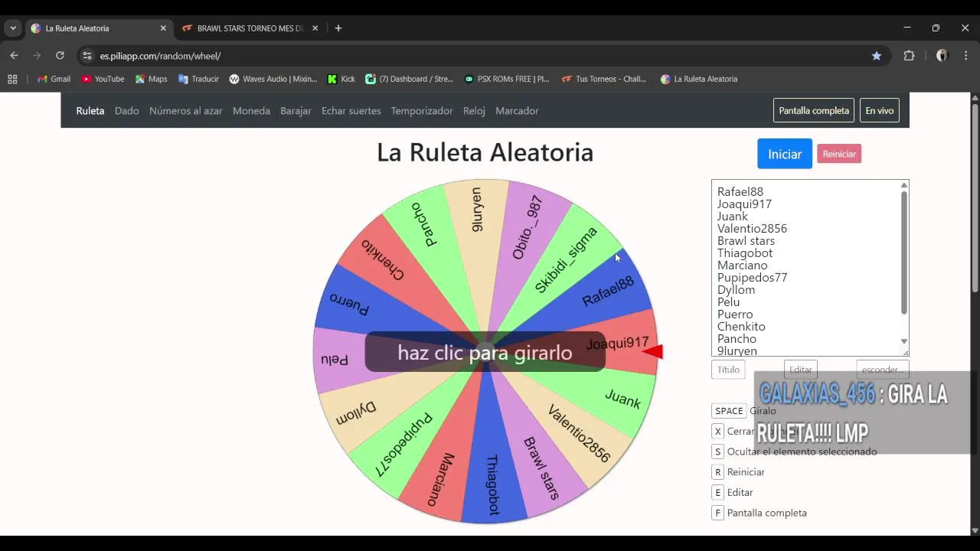980x551 pixels.
Task: Bookmark this page with the star icon
Action: (877, 56)
